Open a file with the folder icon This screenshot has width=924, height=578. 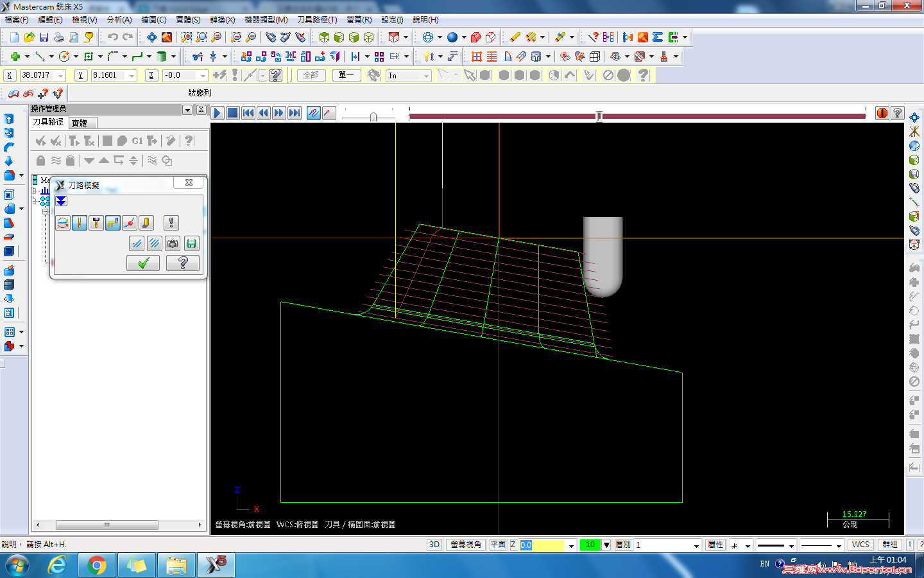[29, 37]
